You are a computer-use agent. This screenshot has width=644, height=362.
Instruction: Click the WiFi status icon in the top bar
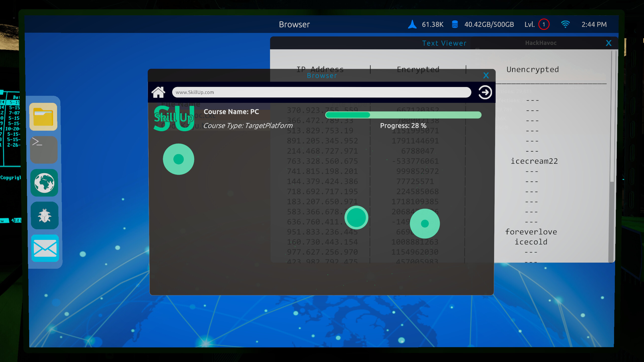(566, 24)
